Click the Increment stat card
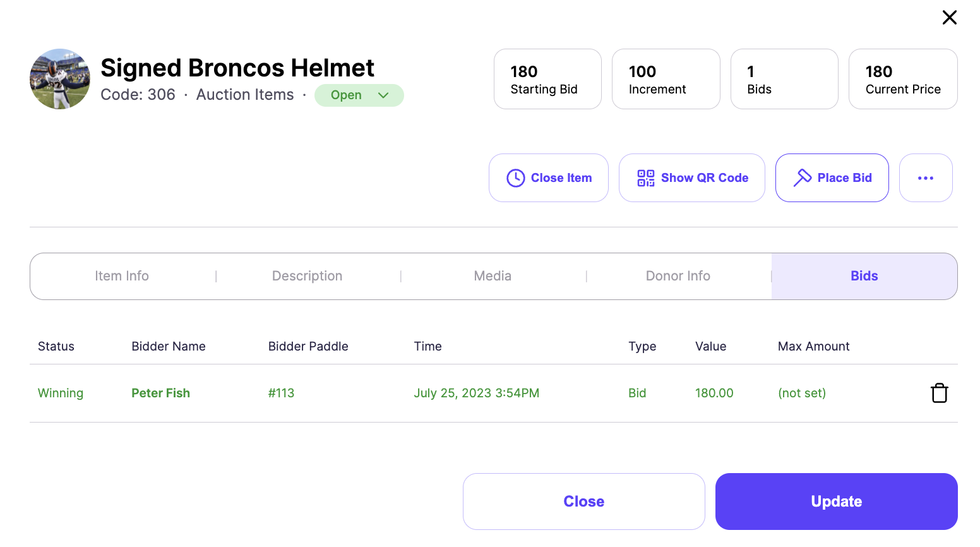 pos(666,79)
